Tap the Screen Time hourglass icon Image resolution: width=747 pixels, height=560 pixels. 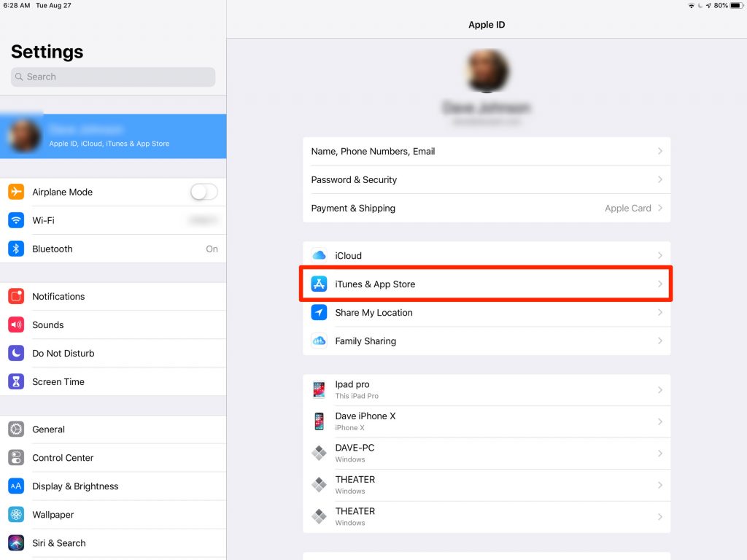[x=16, y=382]
